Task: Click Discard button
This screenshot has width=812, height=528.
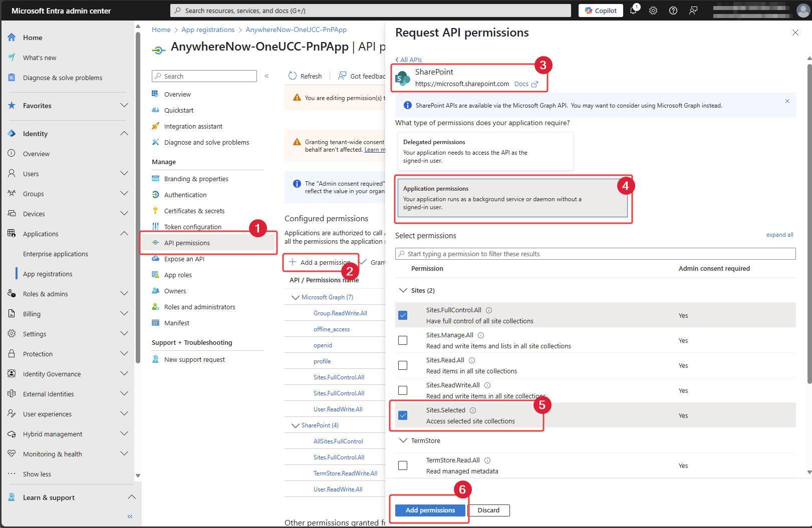Action: coord(488,510)
